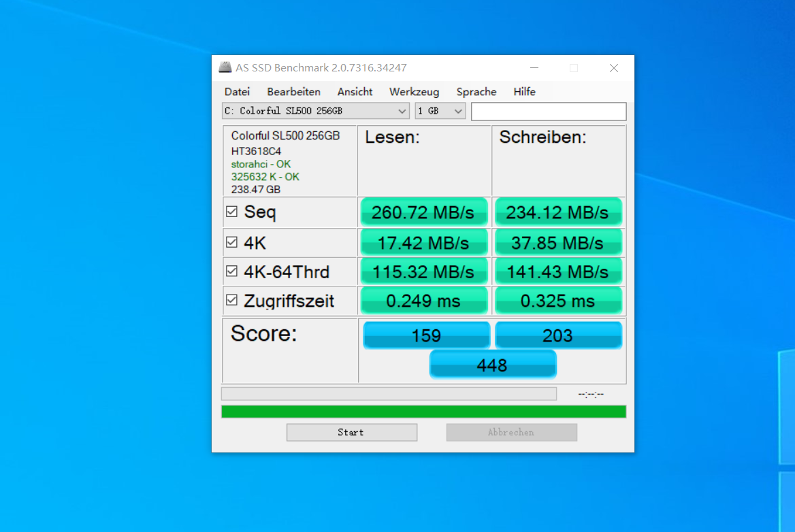The width and height of the screenshot is (795, 532).
Task: Click the read score 159
Action: pos(426,335)
